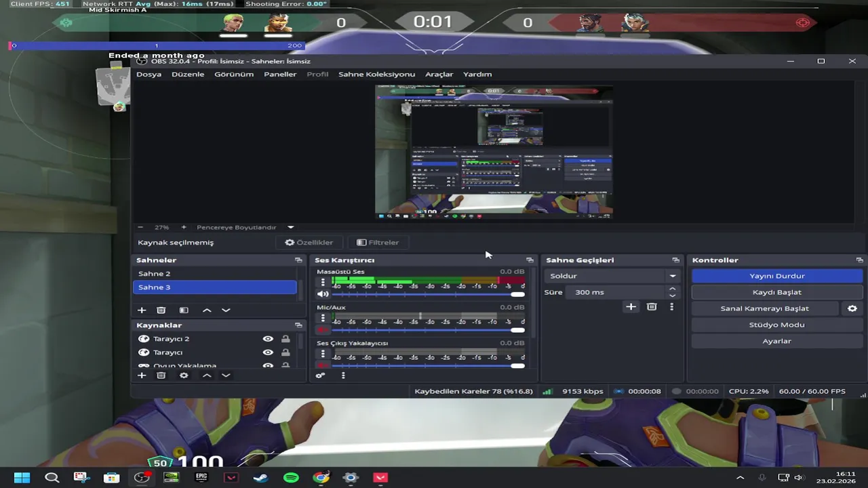Hide the Tarayıcı 2 source
This screenshot has width=868, height=488.
[268, 339]
